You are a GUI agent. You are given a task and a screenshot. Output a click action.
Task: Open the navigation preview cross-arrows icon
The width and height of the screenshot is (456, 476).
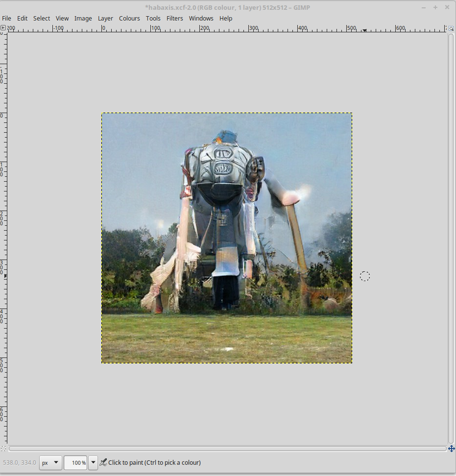tap(452, 449)
